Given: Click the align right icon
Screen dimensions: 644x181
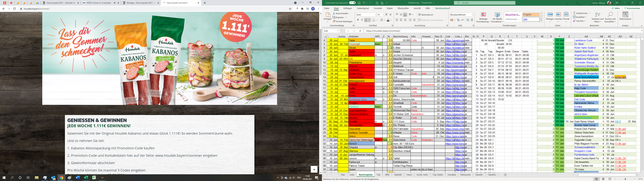Looking at the screenshot, I should tap(405, 20).
